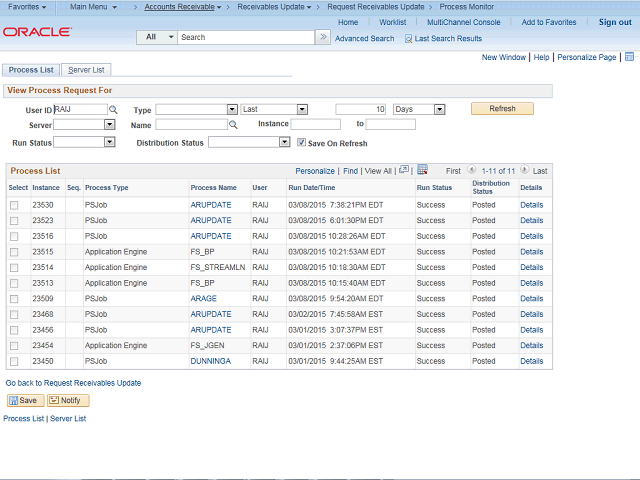640x480 pixels.
Task: Select checkbox for instance 23530
Action: (14, 205)
